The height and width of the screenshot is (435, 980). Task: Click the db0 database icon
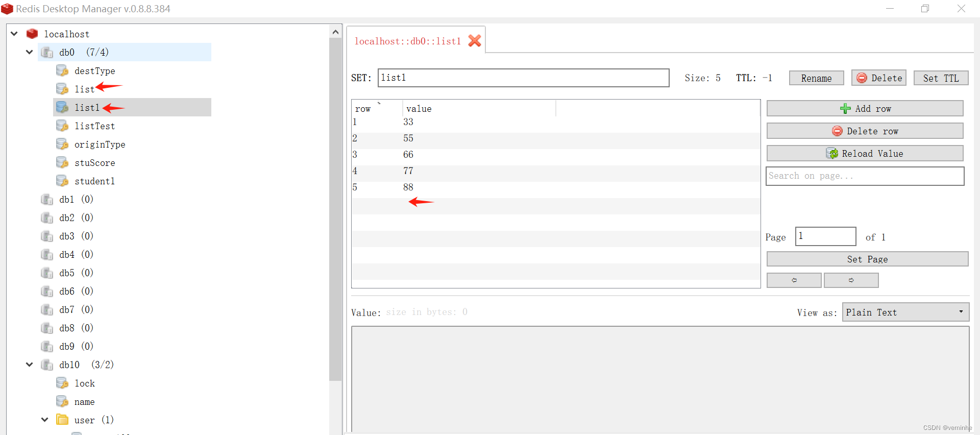tap(47, 52)
